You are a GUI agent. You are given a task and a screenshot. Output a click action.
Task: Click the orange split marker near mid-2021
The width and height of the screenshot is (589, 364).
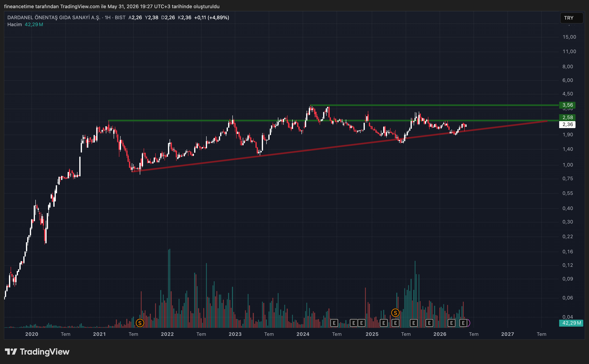click(x=140, y=323)
